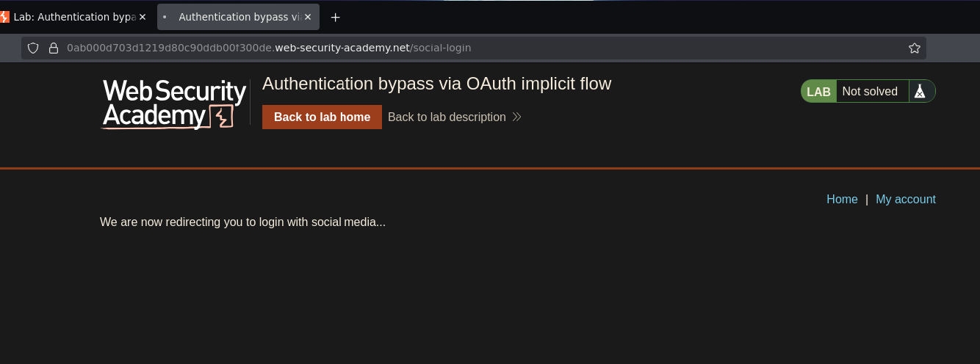Click the address bar URL field
This screenshot has width=980, height=364.
[474, 48]
